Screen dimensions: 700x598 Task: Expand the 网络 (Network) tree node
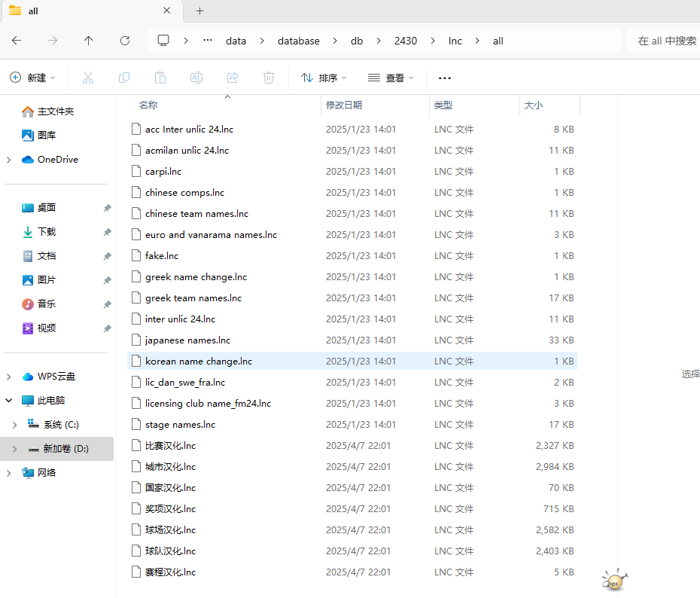click(9, 473)
